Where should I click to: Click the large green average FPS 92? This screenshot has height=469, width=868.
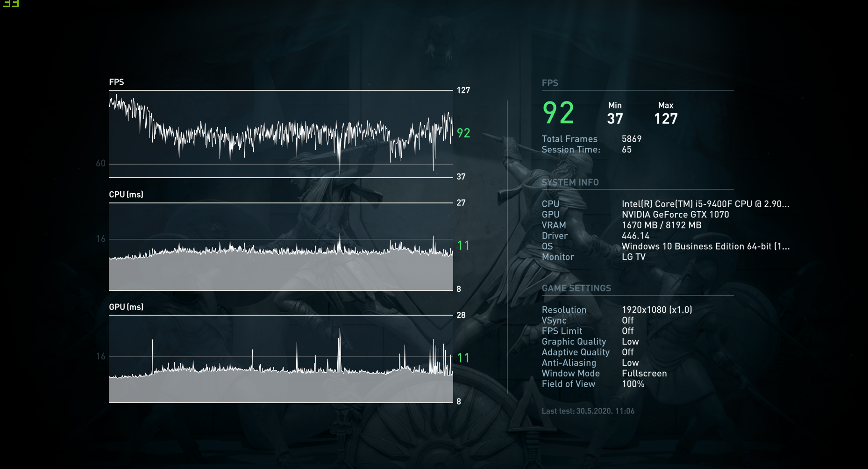pos(558,113)
